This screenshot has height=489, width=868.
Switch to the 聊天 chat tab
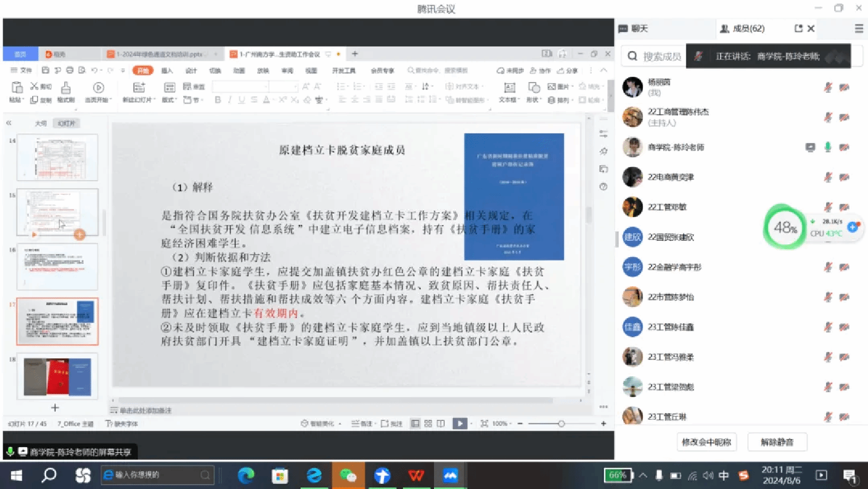pyautogui.click(x=634, y=28)
